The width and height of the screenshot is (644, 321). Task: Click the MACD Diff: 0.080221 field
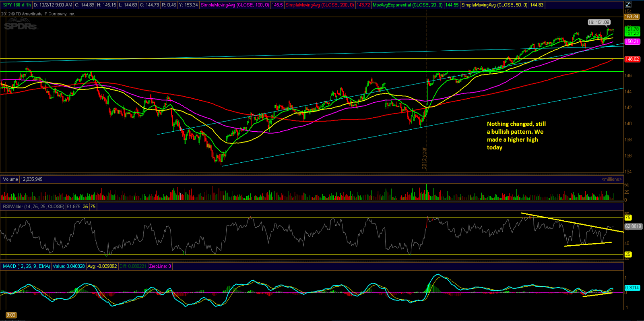click(133, 266)
